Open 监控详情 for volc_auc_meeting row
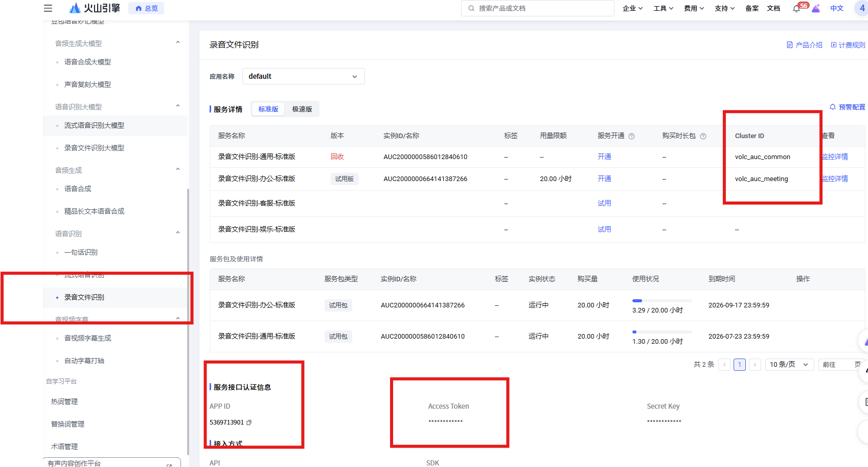This screenshot has height=467, width=868. pos(835,179)
